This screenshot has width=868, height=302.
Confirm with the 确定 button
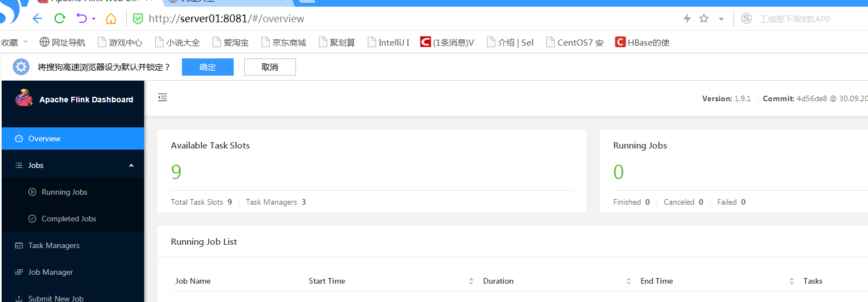[x=208, y=67]
